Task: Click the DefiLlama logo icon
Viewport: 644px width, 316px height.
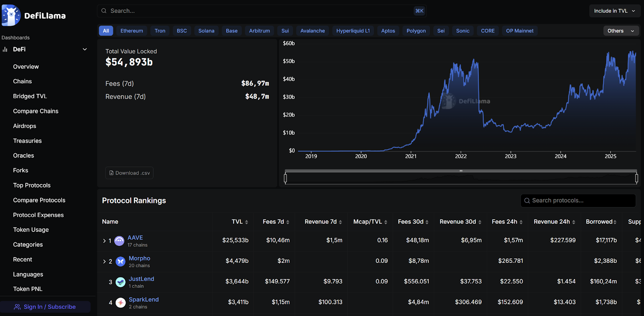Action: tap(11, 16)
